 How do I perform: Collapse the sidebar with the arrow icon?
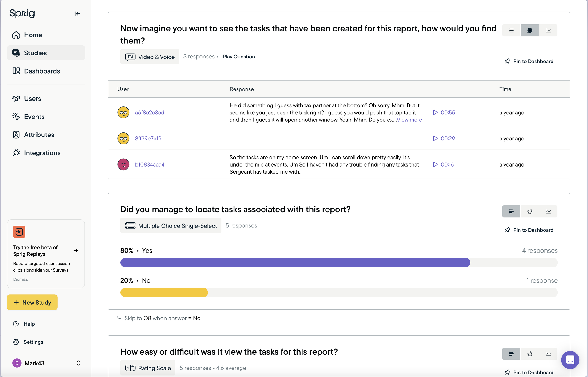[x=77, y=14]
